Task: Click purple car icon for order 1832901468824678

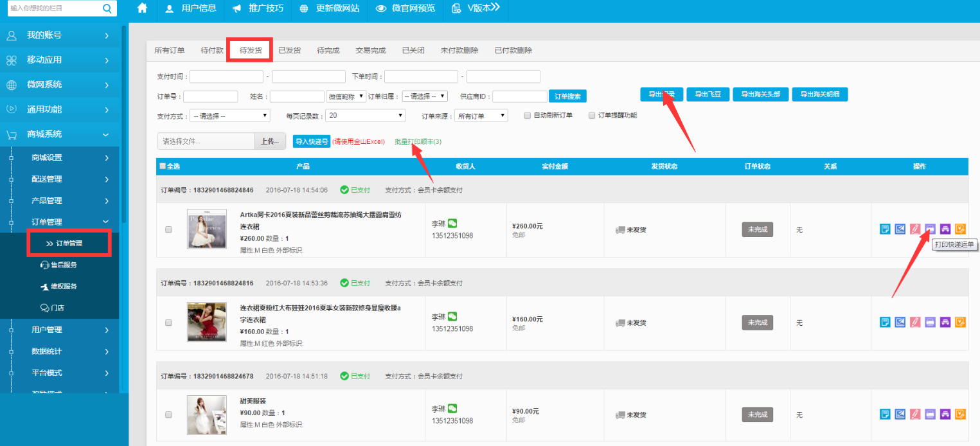Action: click(x=945, y=415)
